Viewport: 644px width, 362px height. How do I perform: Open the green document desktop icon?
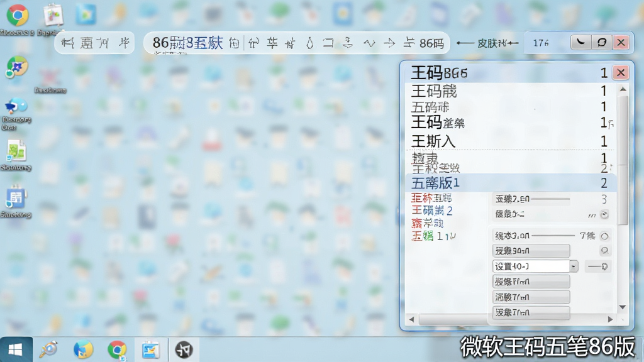click(x=16, y=151)
